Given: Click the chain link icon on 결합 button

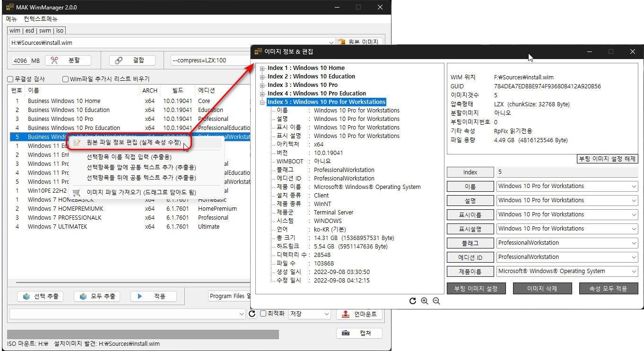Looking at the screenshot, I should pos(119,60).
